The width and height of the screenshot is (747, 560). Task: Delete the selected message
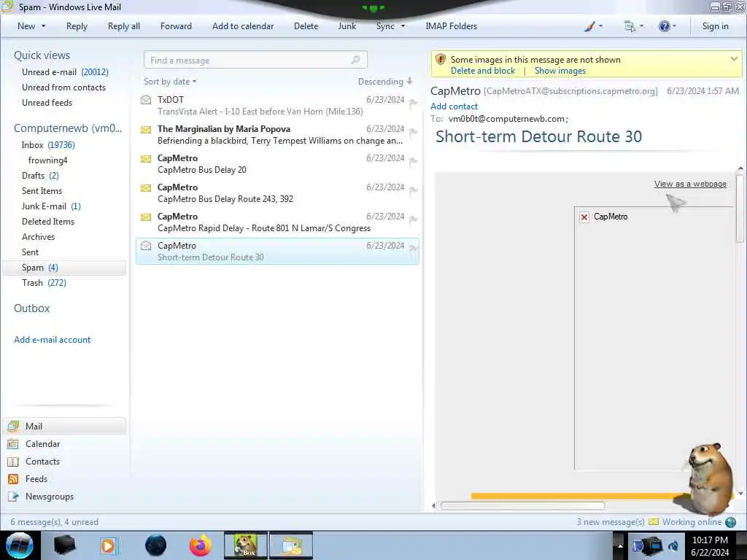pos(306,26)
